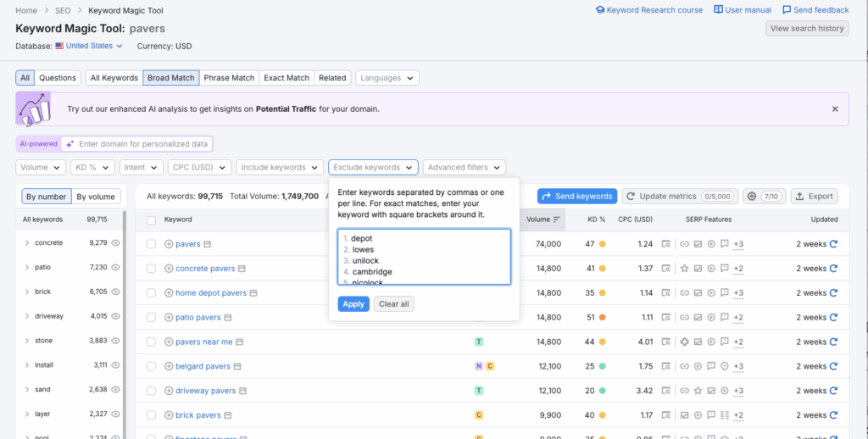This screenshot has width=868, height=439.
Task: Close the AI analysis banner
Action: pos(835,109)
